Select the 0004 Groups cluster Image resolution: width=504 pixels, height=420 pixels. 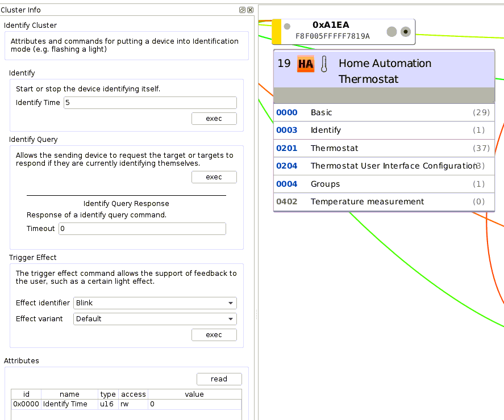click(384, 184)
